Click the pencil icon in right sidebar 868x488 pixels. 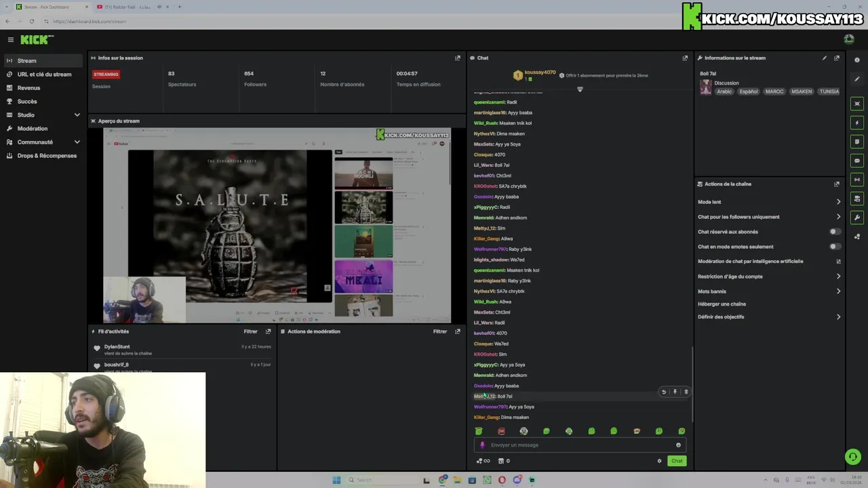[x=857, y=79]
